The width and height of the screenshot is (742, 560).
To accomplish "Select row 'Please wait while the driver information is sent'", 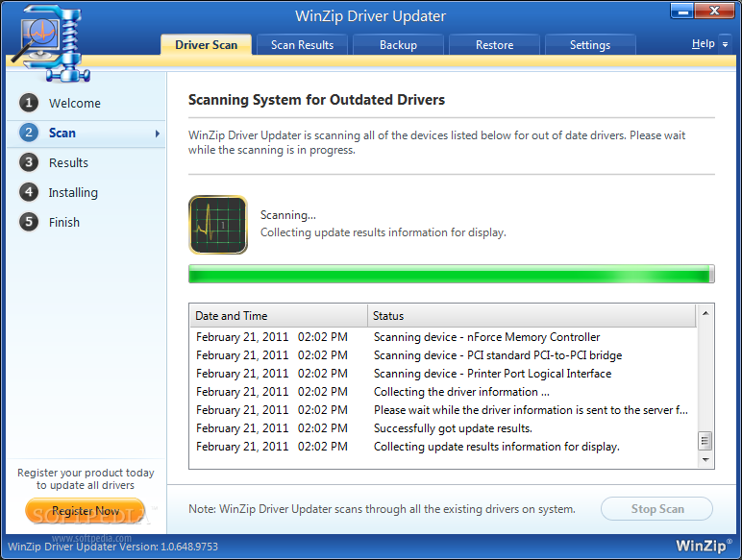I will pos(443,410).
